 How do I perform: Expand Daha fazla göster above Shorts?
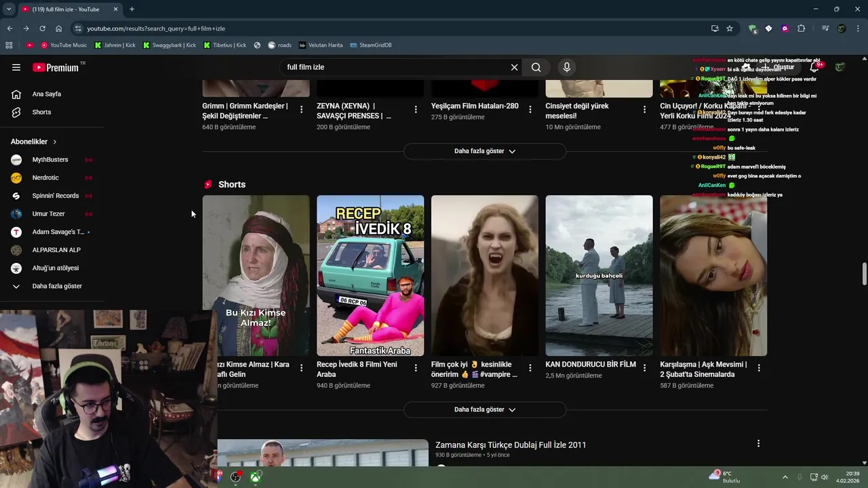coord(485,151)
